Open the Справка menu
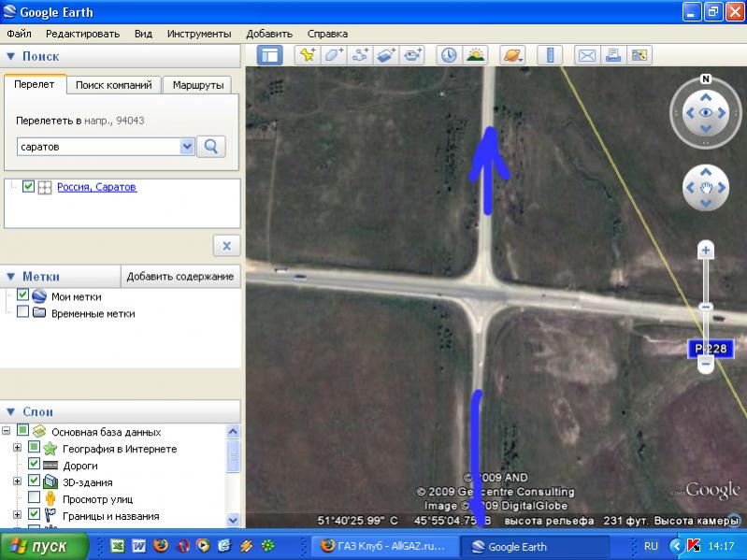This screenshot has height=560, width=747. [328, 34]
